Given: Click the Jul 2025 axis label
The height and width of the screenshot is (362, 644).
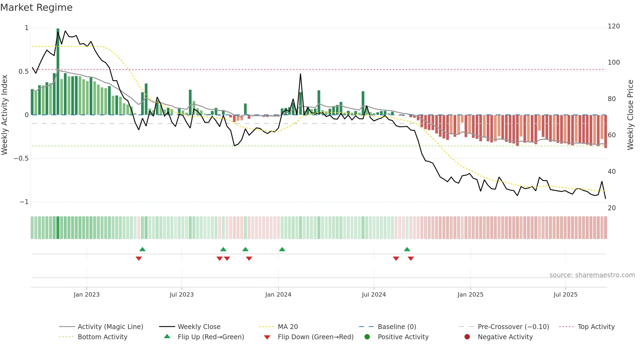Looking at the screenshot, I should click(565, 294).
